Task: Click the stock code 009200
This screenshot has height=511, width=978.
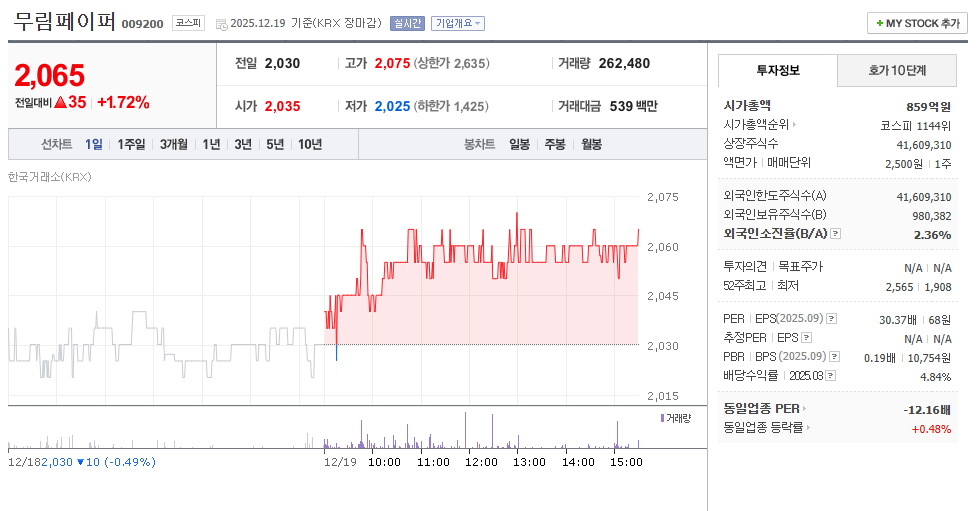Action: coord(142,24)
